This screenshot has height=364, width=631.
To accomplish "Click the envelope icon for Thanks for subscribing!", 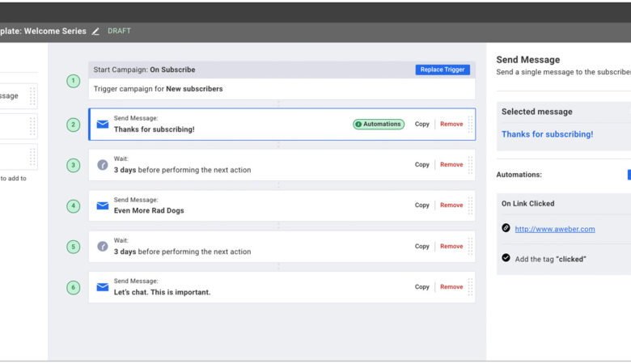I will (x=103, y=125).
